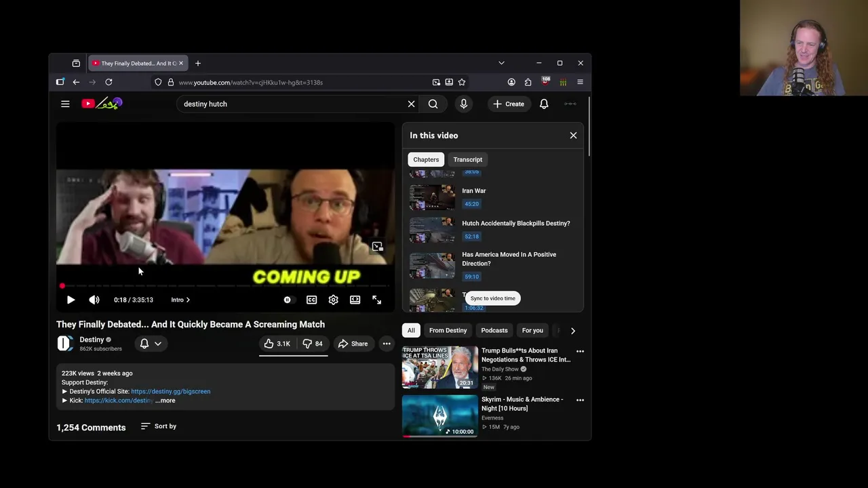Reload the page in browser
This screenshot has height=488, width=868.
click(108, 82)
